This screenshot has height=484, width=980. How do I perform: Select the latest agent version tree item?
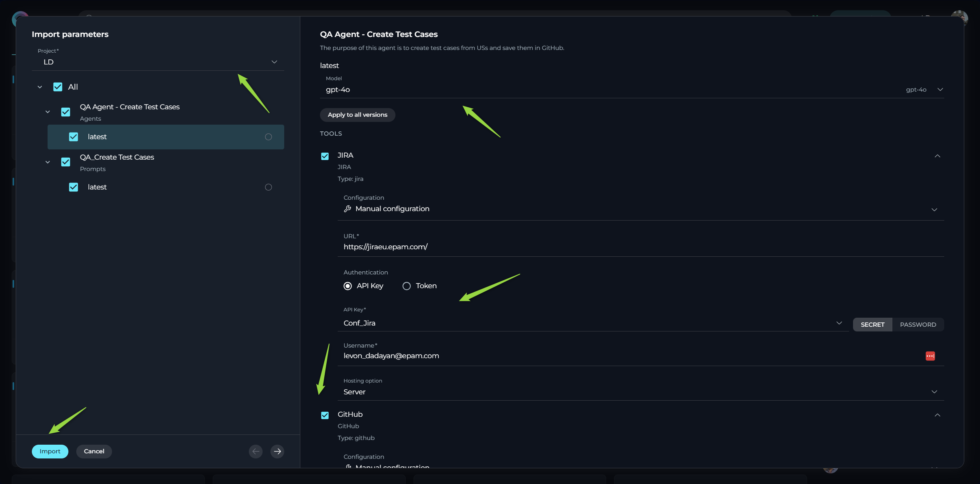tap(165, 137)
